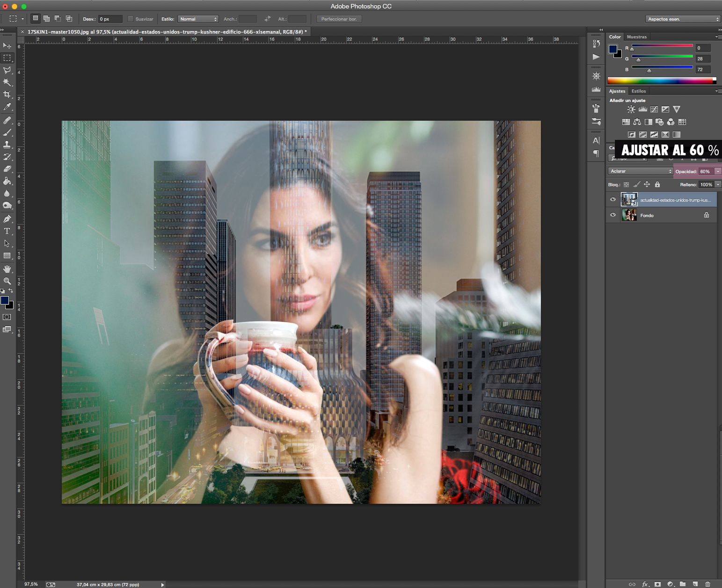Toggle lock transparent pixels
Image resolution: width=722 pixels, height=588 pixels.
coord(627,185)
